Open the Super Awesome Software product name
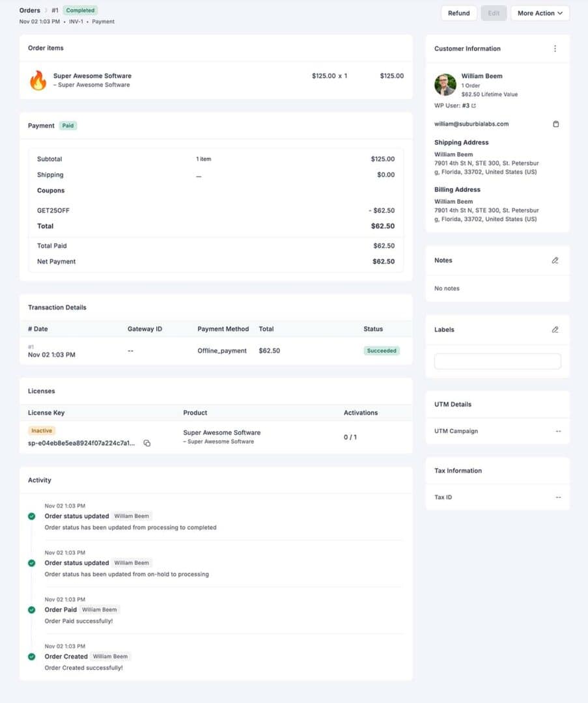The image size is (588, 703). [x=92, y=76]
